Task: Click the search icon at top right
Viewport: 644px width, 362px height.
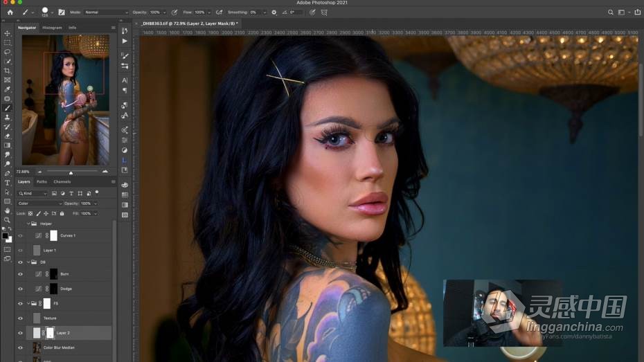Action: (610, 12)
